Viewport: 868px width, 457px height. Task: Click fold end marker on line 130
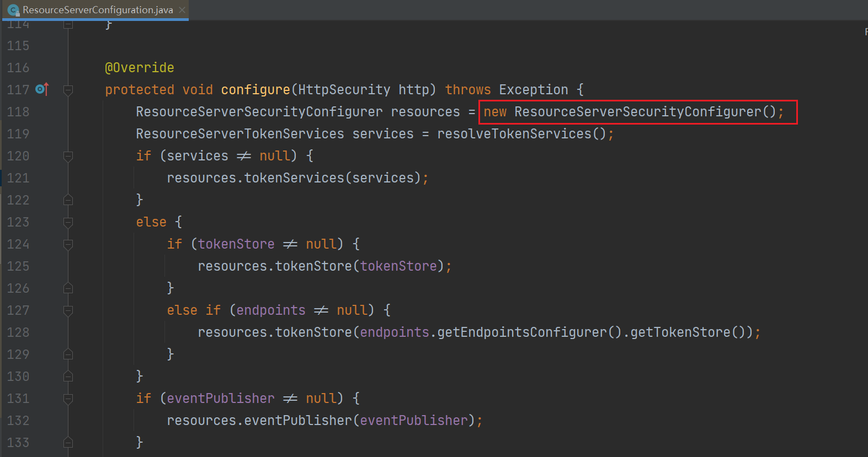[68, 377]
